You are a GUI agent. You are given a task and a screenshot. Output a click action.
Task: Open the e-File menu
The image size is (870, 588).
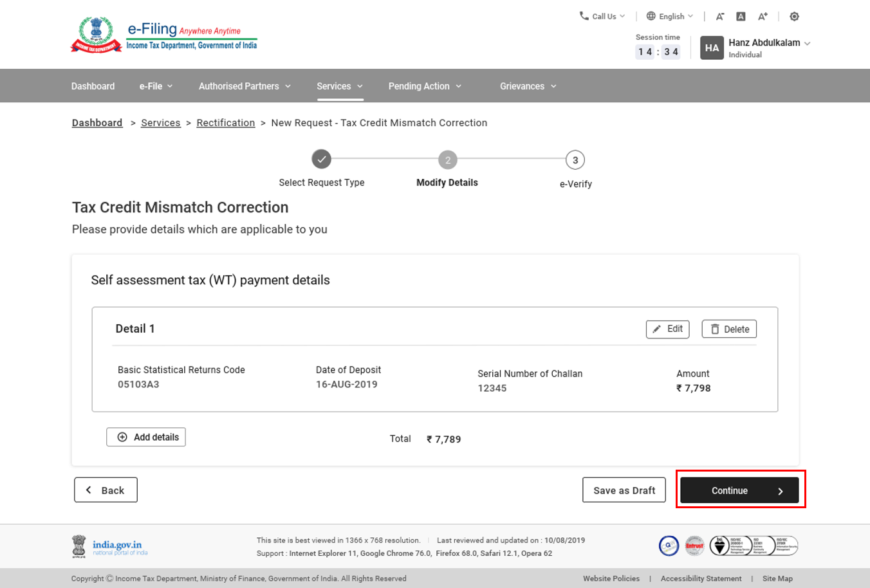pyautogui.click(x=156, y=86)
